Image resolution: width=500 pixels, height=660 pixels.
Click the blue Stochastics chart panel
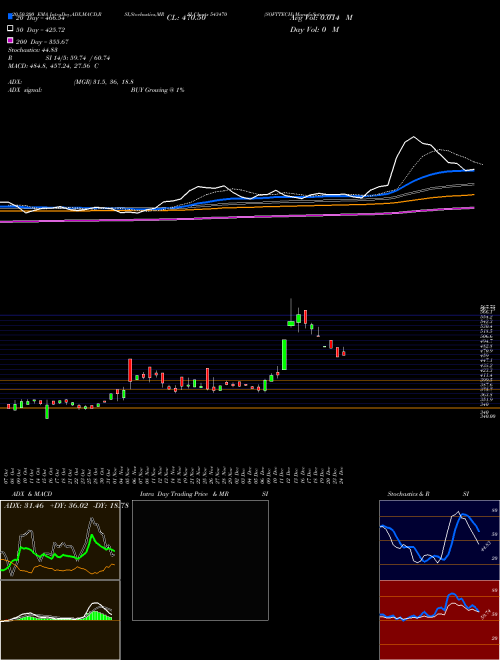coord(439,540)
